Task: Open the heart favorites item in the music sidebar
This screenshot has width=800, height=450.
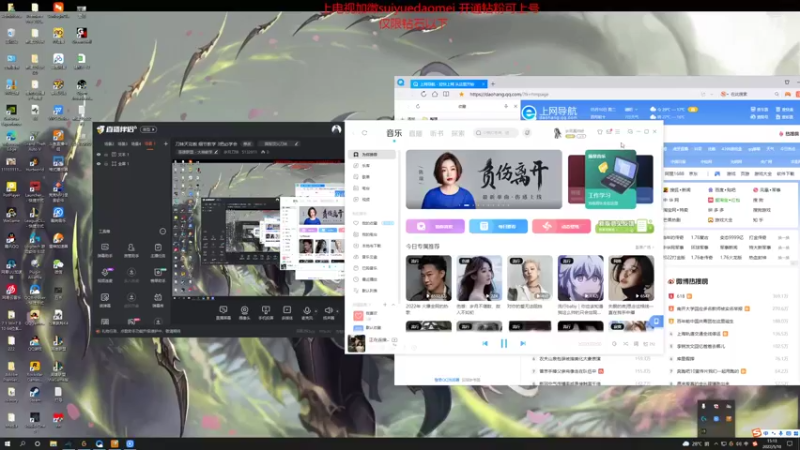Action: [x=372, y=223]
